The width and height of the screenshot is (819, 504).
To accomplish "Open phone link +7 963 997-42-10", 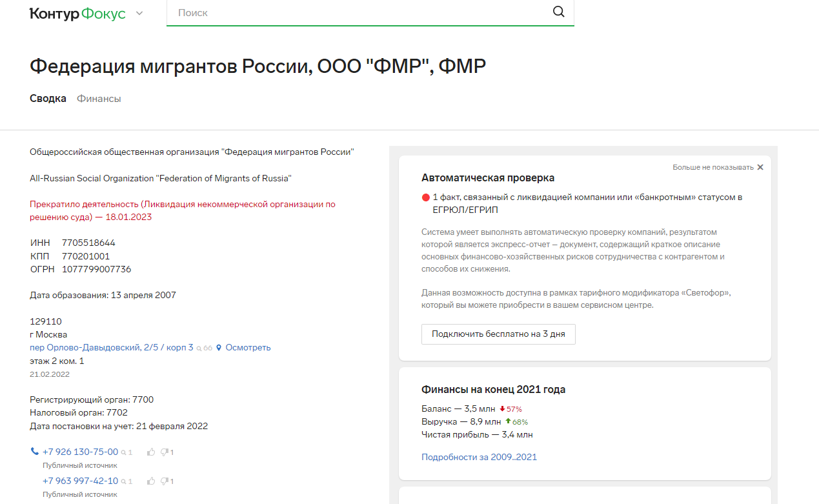I will [80, 481].
